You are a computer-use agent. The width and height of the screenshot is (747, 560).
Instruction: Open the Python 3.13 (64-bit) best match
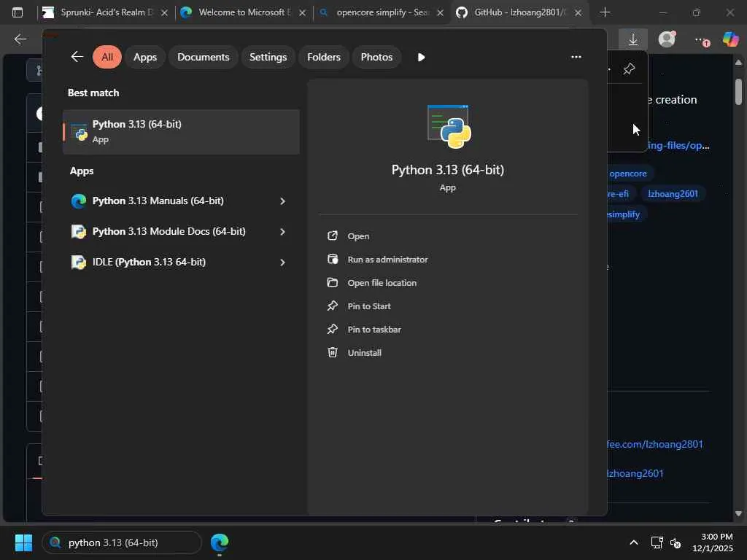(181, 131)
